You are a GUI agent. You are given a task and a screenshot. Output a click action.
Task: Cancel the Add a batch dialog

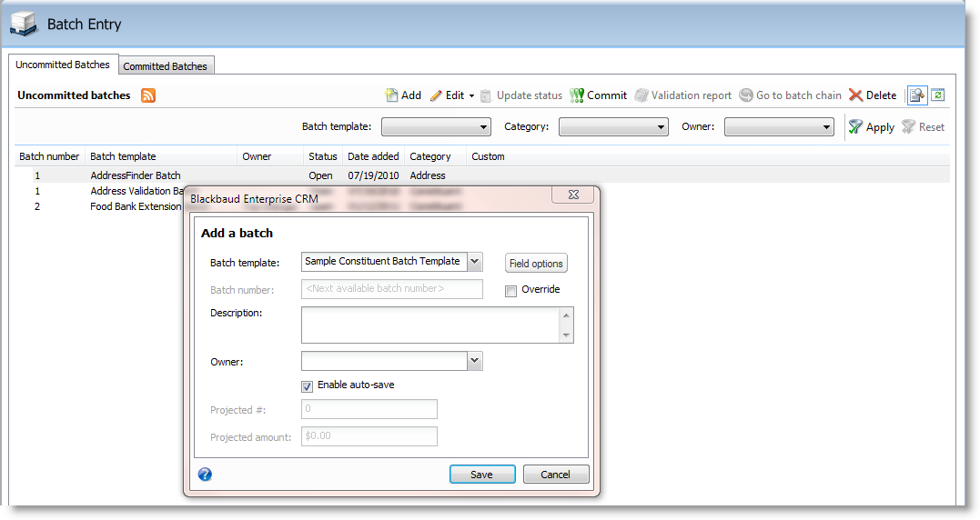tap(556, 475)
